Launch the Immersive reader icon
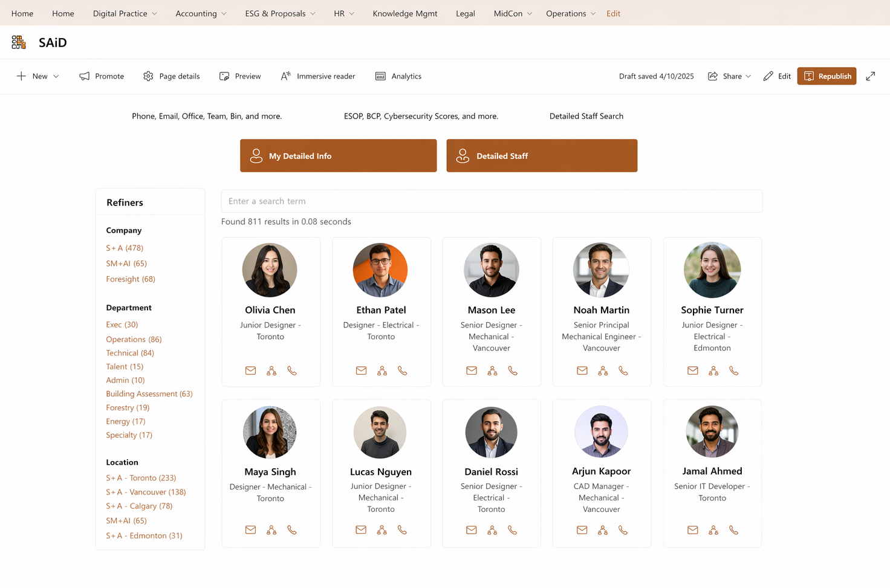 coord(286,76)
